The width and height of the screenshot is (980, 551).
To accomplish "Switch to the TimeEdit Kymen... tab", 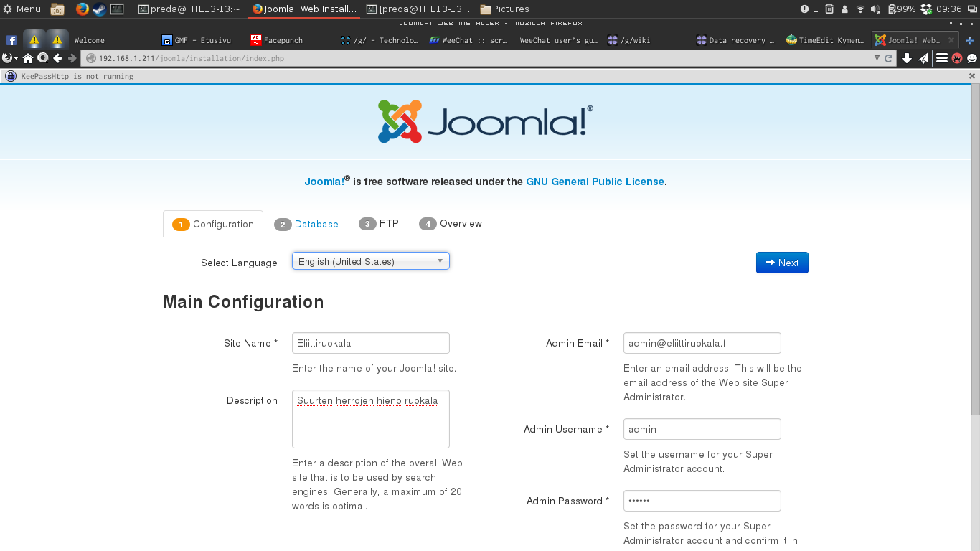I will click(x=825, y=40).
